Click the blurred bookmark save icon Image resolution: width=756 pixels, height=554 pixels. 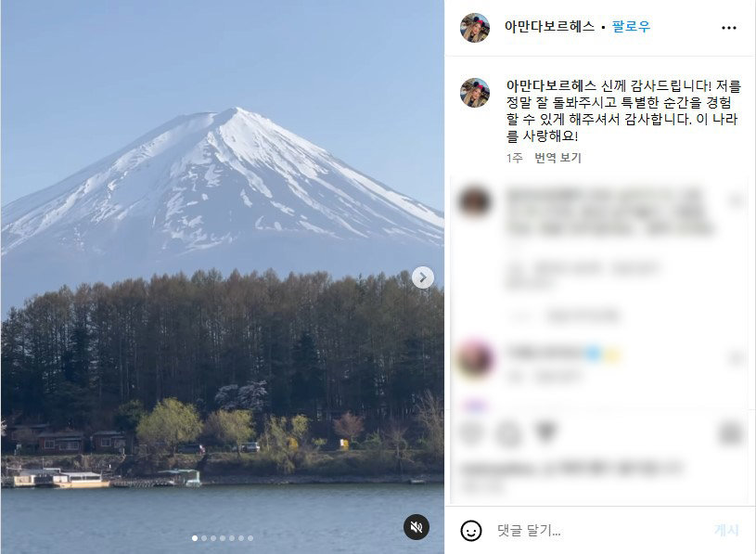(x=730, y=432)
